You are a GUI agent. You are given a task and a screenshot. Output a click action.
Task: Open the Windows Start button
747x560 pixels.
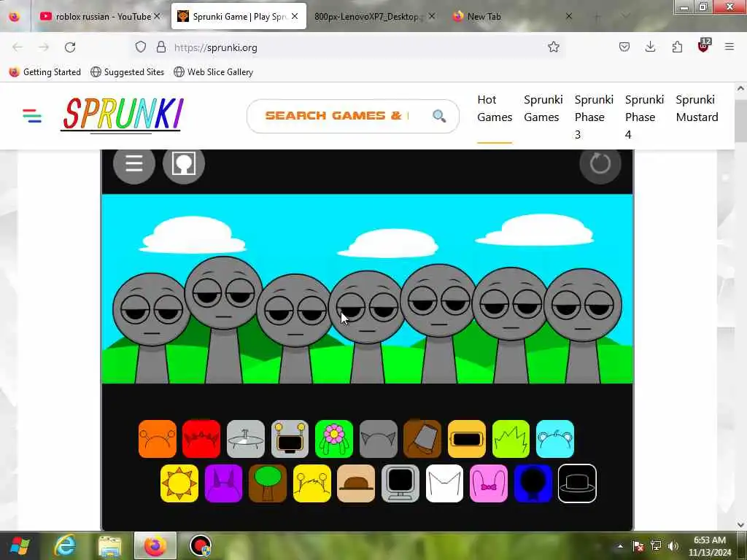[20, 546]
